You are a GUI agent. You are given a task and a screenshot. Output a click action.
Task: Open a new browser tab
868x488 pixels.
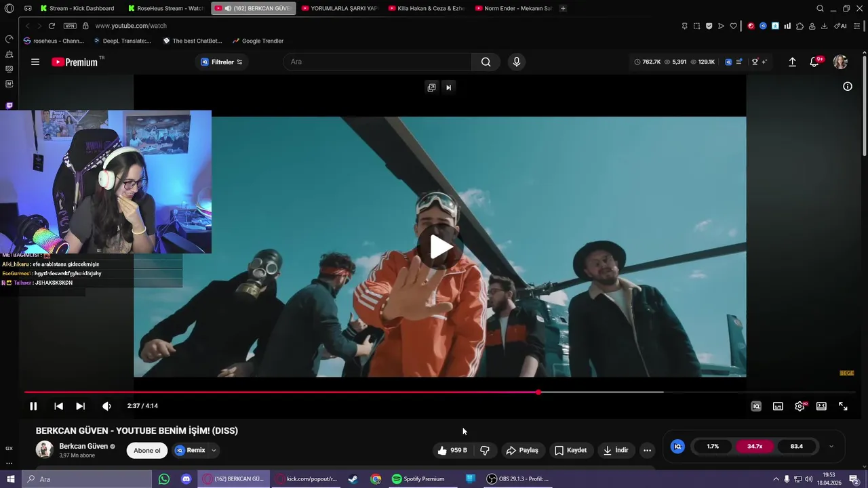tap(563, 8)
